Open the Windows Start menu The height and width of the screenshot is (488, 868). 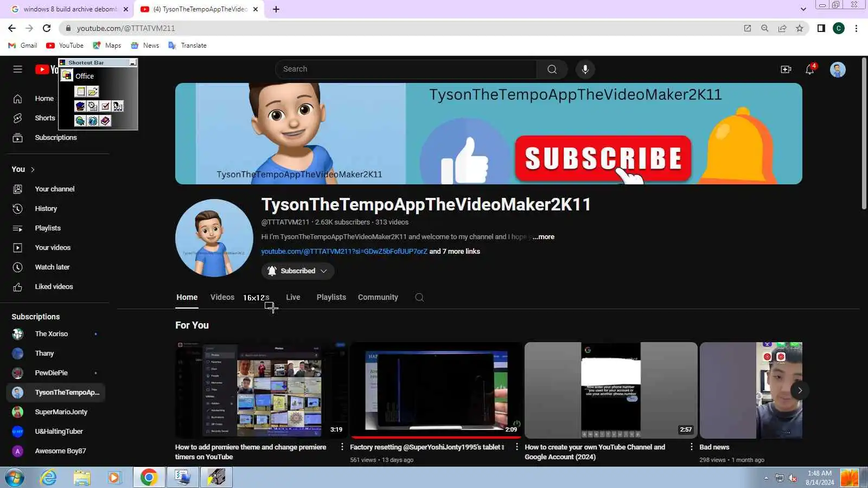[15, 478]
